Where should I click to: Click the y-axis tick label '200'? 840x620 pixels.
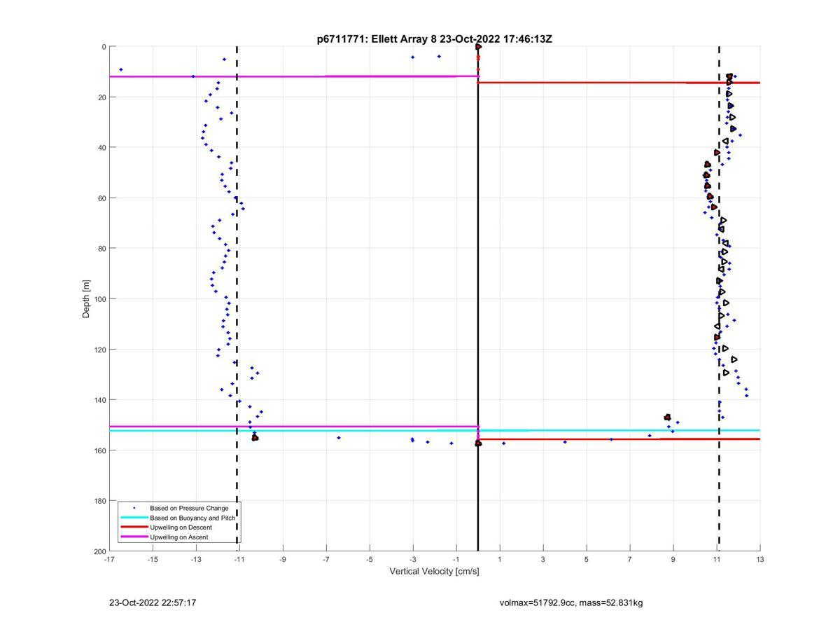click(99, 551)
